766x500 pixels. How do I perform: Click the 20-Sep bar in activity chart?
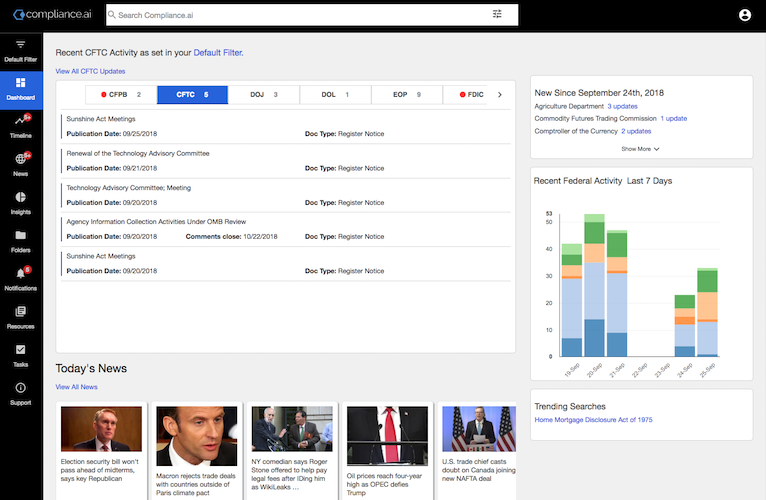(x=595, y=285)
